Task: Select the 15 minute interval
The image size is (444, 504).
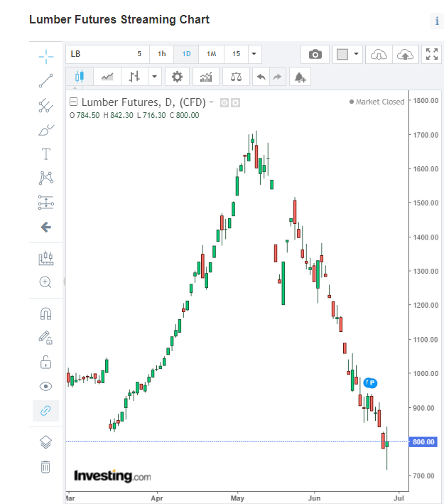Action: tap(236, 54)
